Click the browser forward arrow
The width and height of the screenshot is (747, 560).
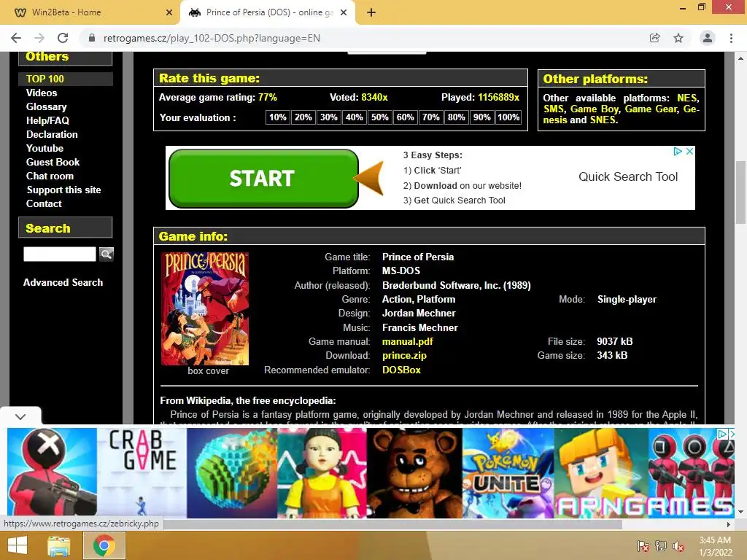click(x=39, y=38)
